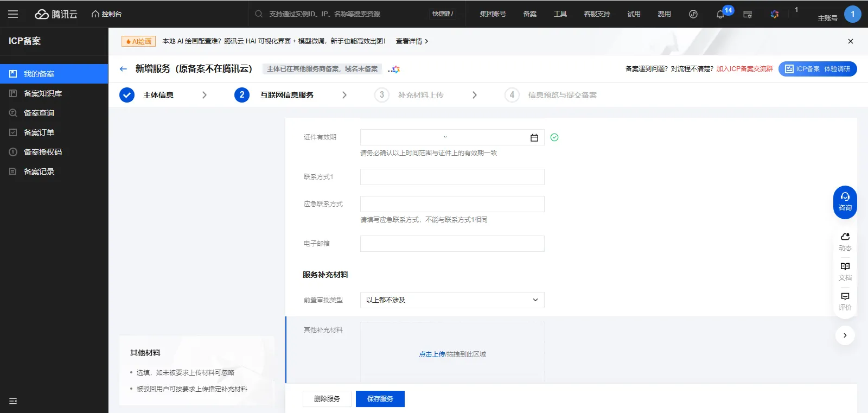Open the 咨询 support floating button
This screenshot has width=868, height=413.
(x=845, y=202)
